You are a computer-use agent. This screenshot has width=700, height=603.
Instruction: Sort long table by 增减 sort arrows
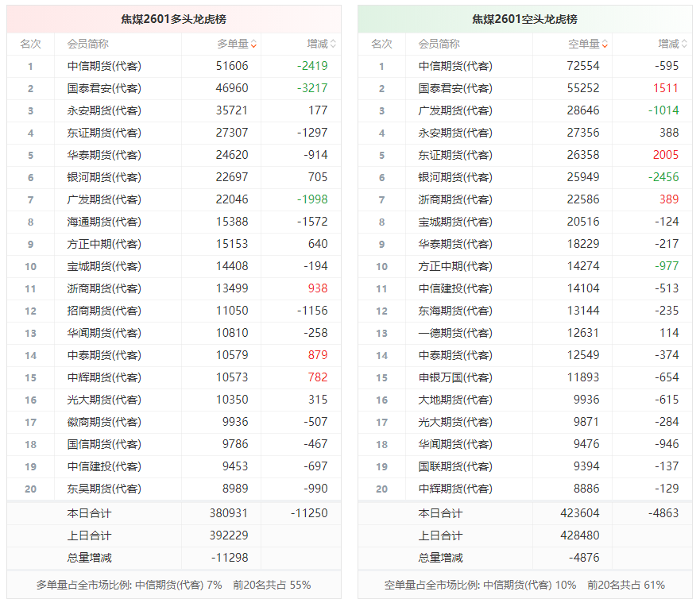pyautogui.click(x=333, y=44)
